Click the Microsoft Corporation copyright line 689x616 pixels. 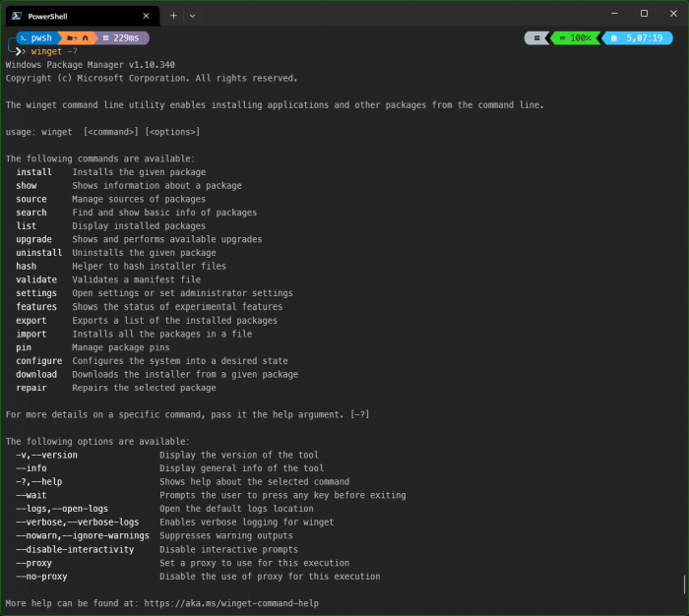[x=152, y=78]
